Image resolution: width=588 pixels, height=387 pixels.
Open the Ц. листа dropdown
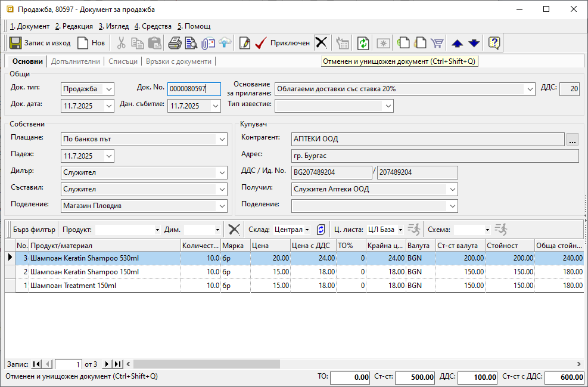tap(400, 230)
